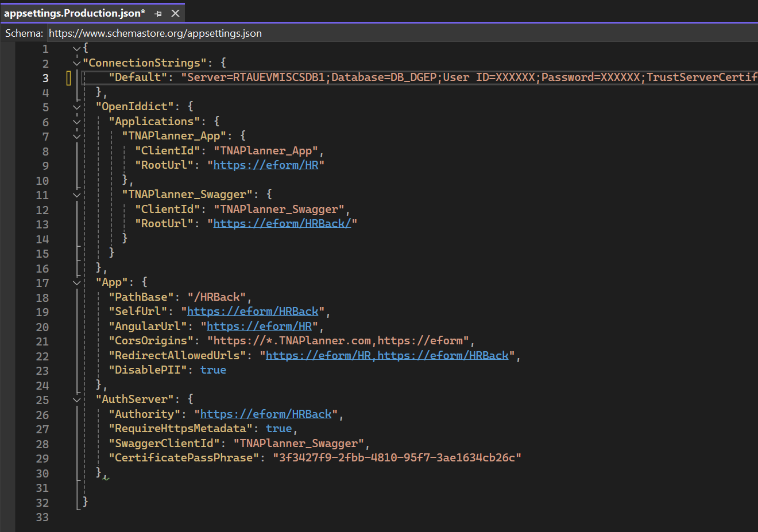Click the DisablePII true value
This screenshot has height=532, width=758.
(213, 370)
